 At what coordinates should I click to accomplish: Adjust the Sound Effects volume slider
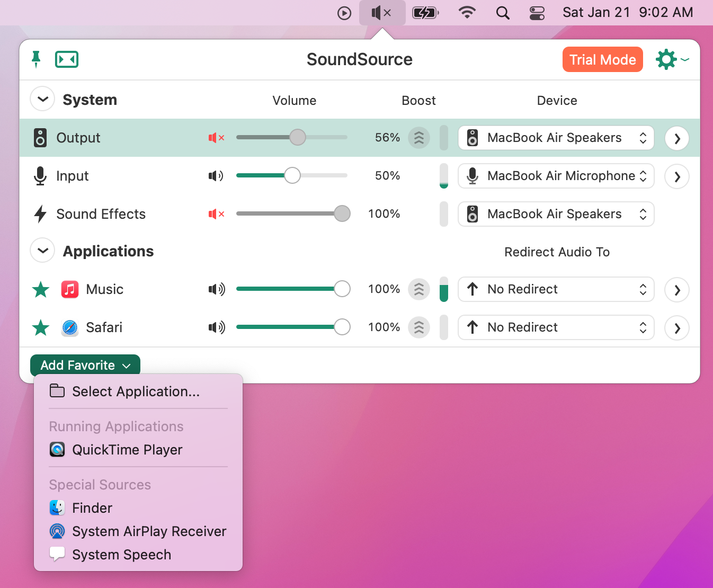pyautogui.click(x=293, y=214)
